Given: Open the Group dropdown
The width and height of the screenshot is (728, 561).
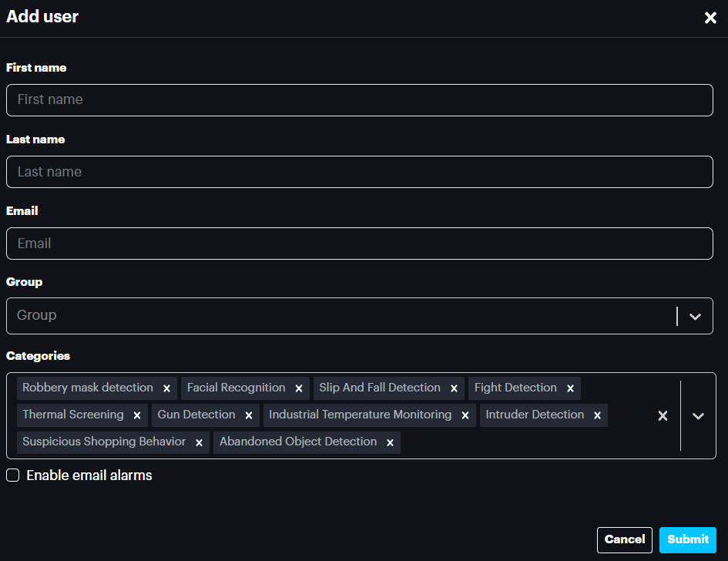Looking at the screenshot, I should click(x=695, y=316).
